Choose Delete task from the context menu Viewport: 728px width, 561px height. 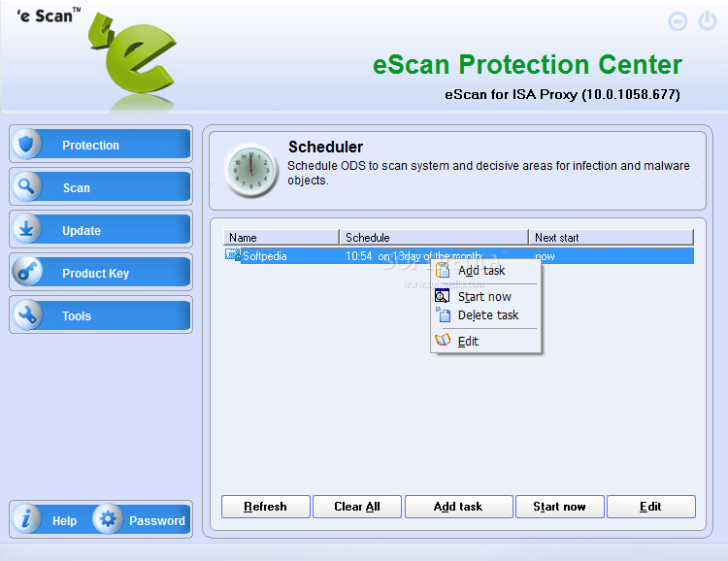pyautogui.click(x=486, y=314)
